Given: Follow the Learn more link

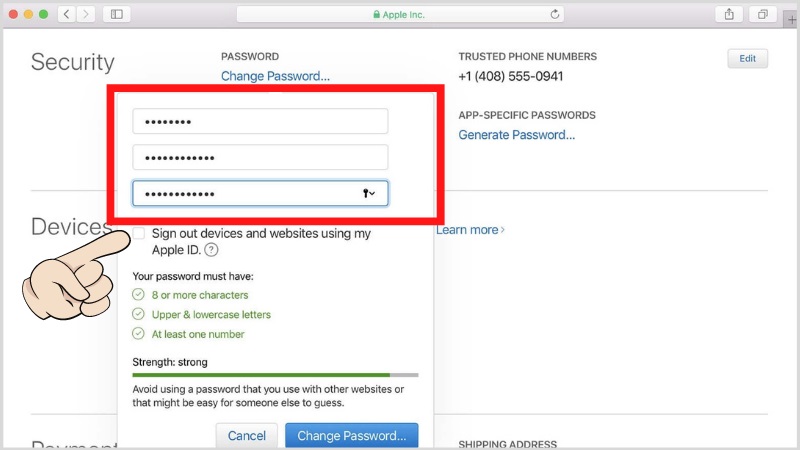Looking at the screenshot, I should [x=470, y=230].
